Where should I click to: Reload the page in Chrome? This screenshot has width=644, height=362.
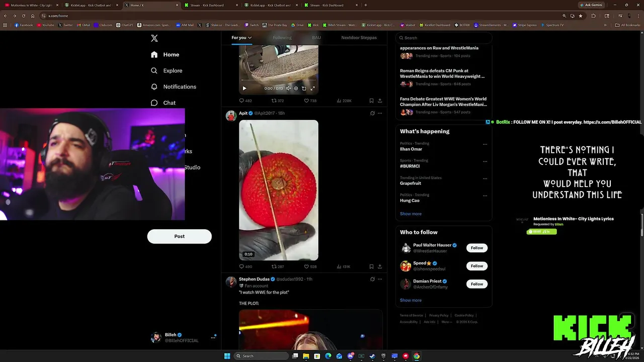(x=23, y=16)
